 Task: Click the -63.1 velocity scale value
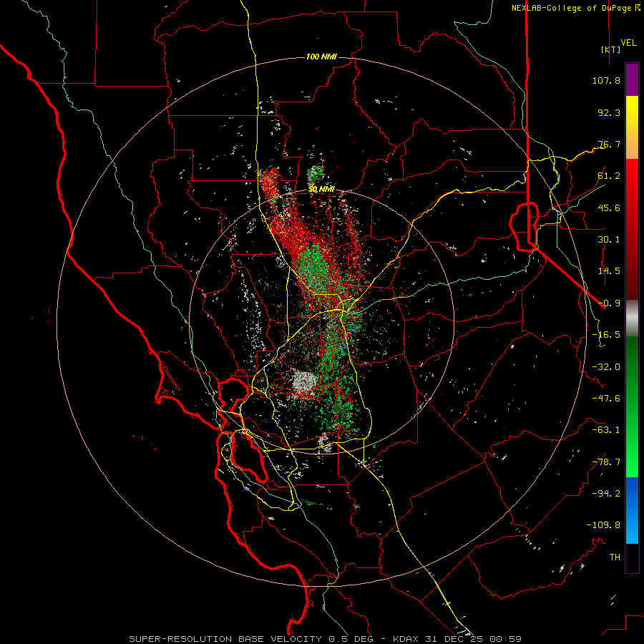point(606,430)
